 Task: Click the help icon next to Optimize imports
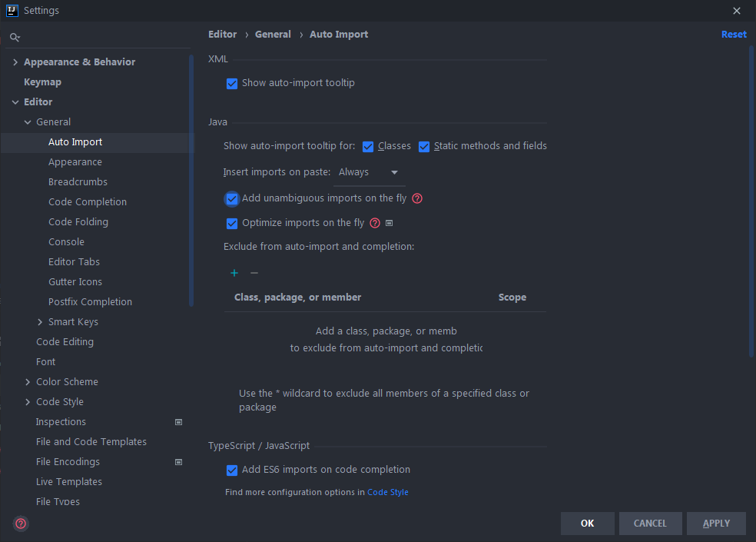click(x=375, y=223)
